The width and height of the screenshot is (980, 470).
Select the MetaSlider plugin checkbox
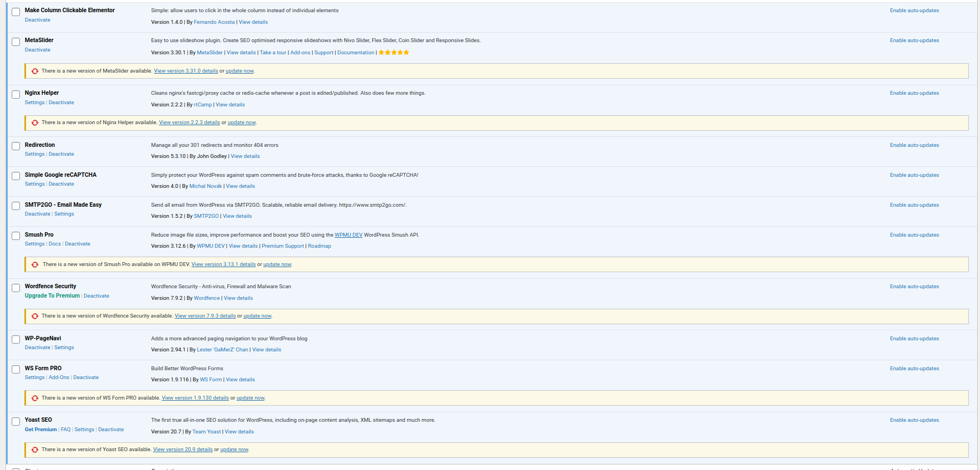(16, 42)
